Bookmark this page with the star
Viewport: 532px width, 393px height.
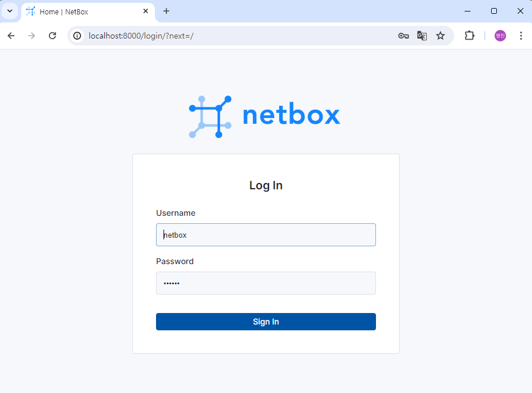pos(440,36)
